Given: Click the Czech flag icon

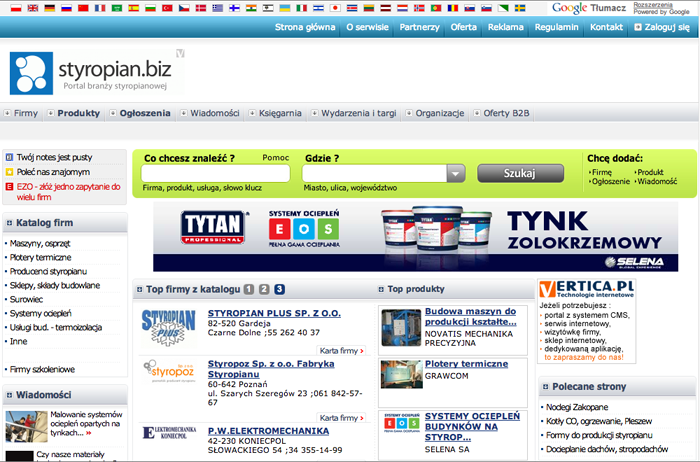Looking at the screenshot, I should point(184,8).
